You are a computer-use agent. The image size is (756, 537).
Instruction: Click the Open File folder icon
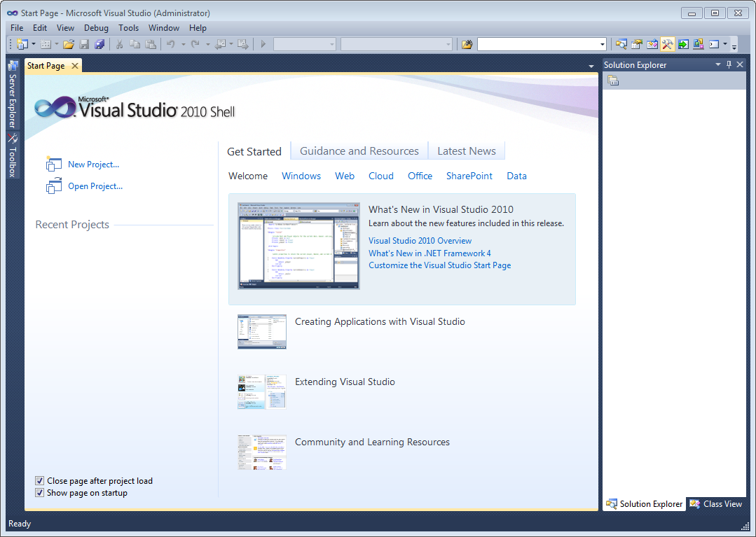(x=69, y=43)
